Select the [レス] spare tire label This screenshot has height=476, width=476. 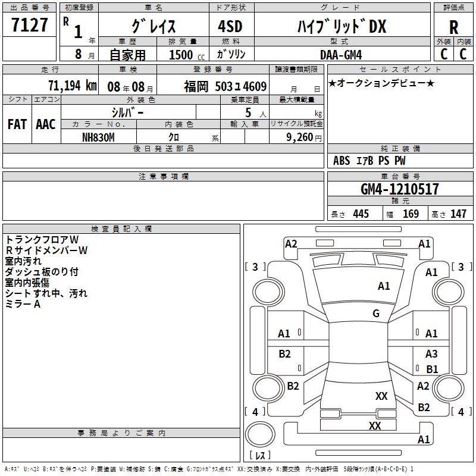point(260,455)
